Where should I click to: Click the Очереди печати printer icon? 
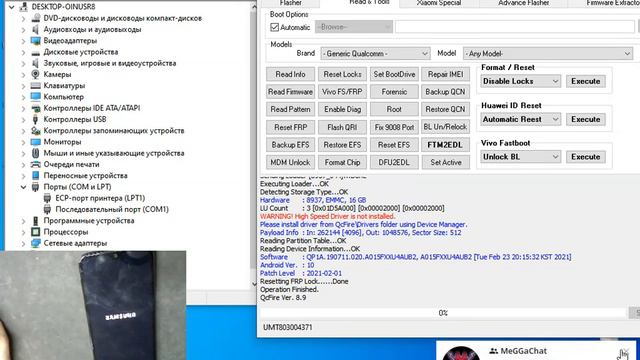(x=36, y=164)
